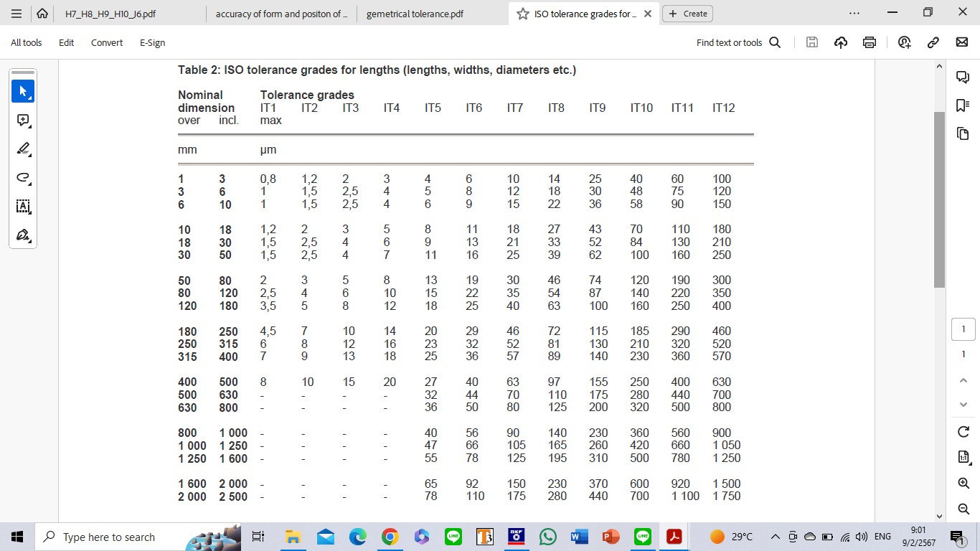Star the ISO tolerance grades tab
Viewport: 980px width, 551px height.
click(x=522, y=14)
